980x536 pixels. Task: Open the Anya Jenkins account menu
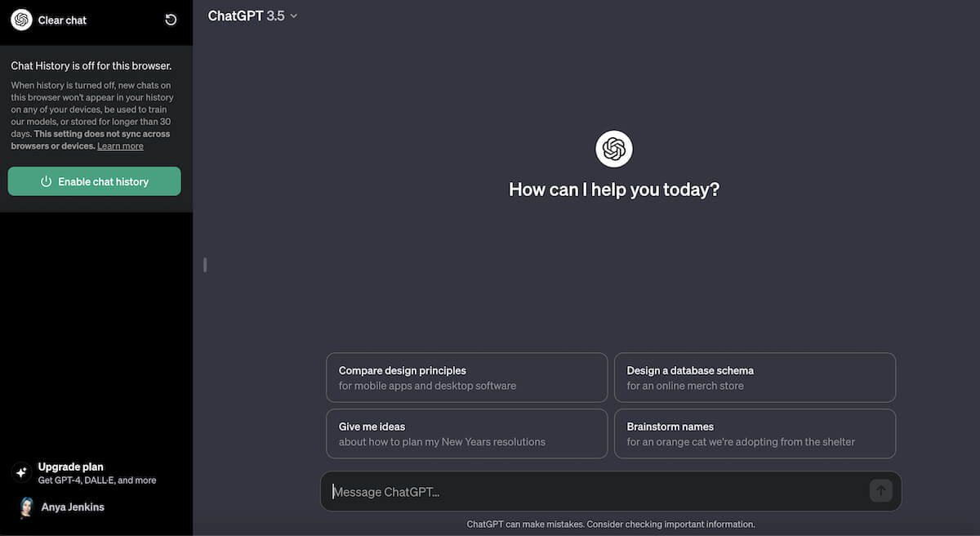pyautogui.click(x=96, y=507)
